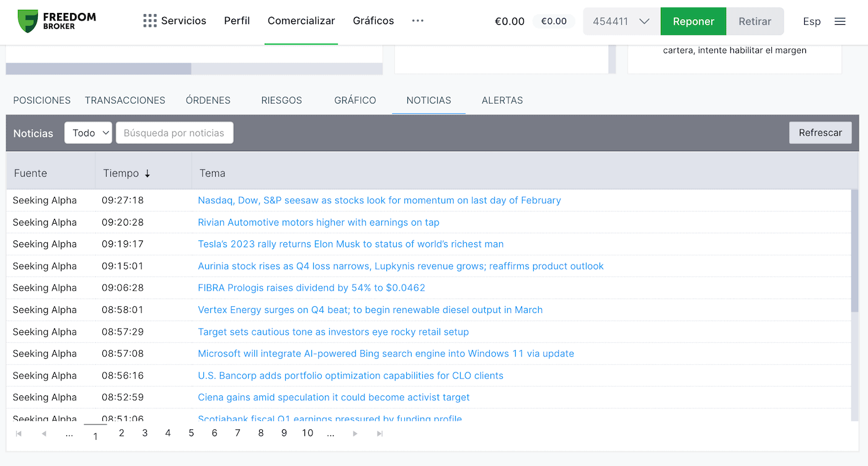The width and height of the screenshot is (868, 466).
Task: Open Ciena activist target article
Action: [x=334, y=397]
